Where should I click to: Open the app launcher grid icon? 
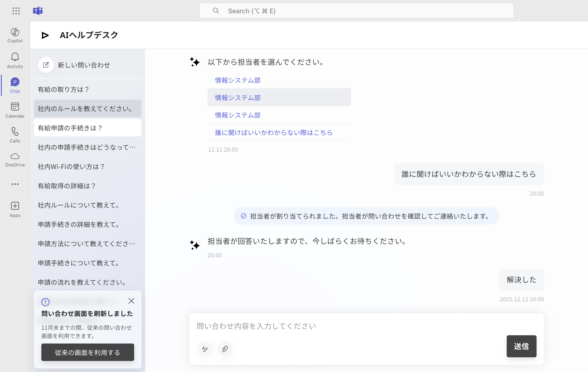click(x=16, y=11)
